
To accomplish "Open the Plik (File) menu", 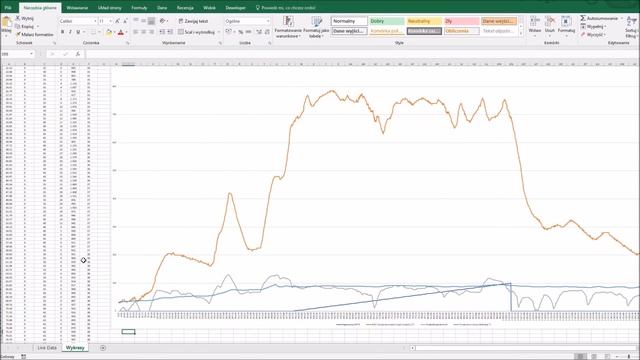I will click(8, 8).
